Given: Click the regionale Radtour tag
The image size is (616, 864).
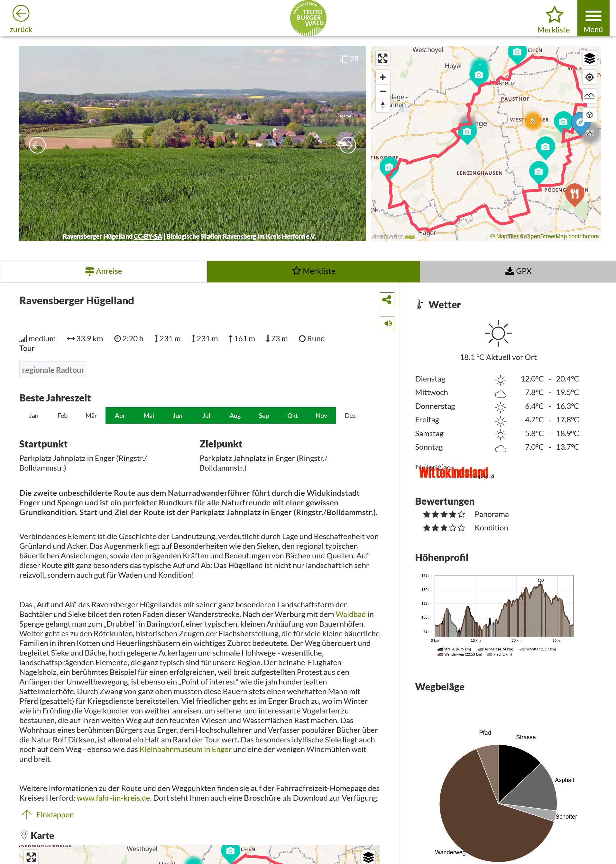Looking at the screenshot, I should click(x=53, y=370).
